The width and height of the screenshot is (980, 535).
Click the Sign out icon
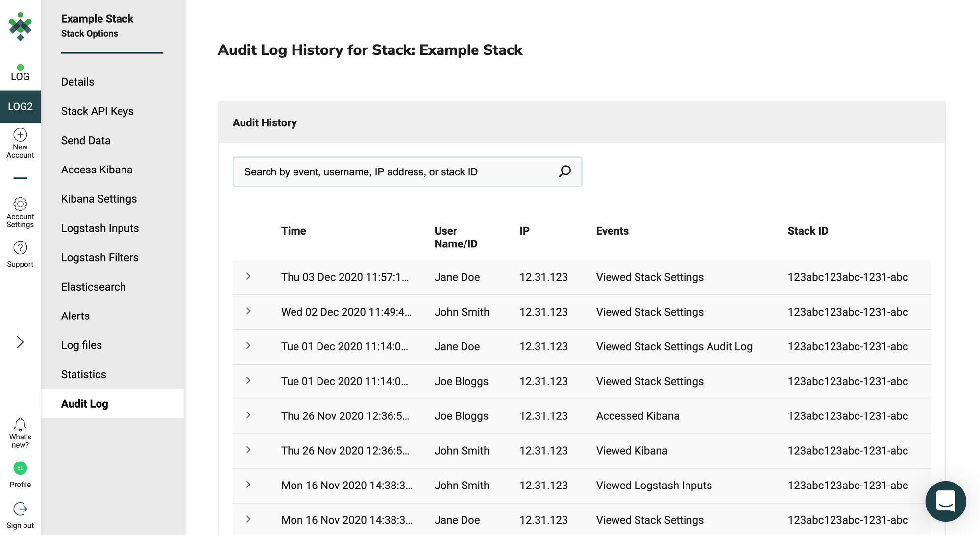coord(20,509)
